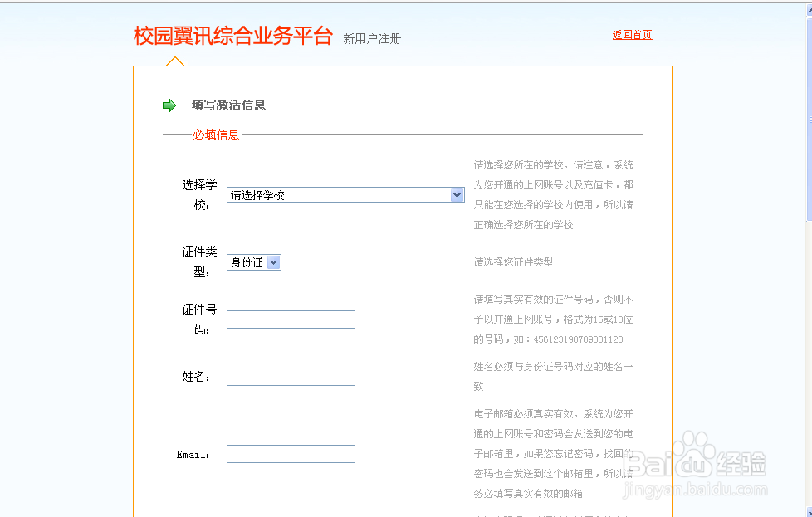812x517 pixels.
Task: Click the 新用户注册 registration heading
Action: click(x=371, y=38)
